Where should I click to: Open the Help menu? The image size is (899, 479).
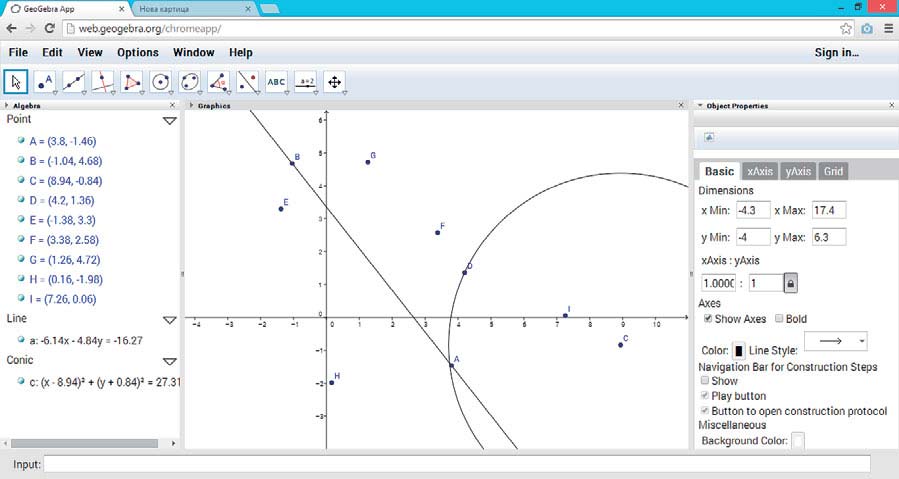(x=241, y=52)
